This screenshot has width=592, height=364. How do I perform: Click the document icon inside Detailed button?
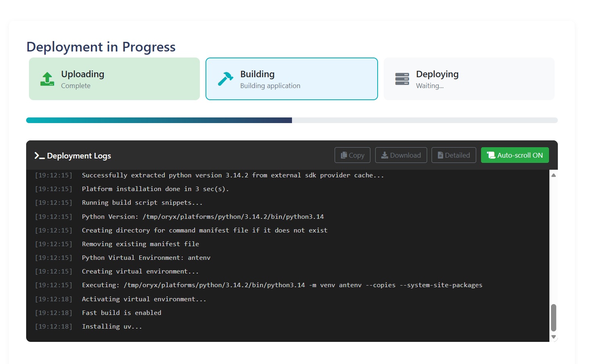[440, 155]
